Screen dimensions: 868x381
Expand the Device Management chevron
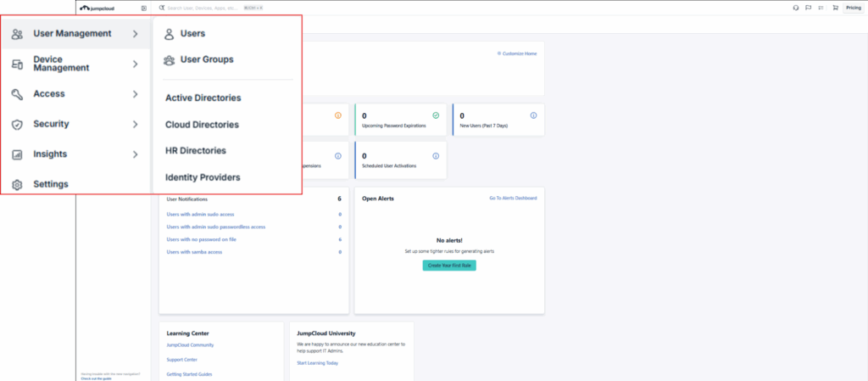135,64
